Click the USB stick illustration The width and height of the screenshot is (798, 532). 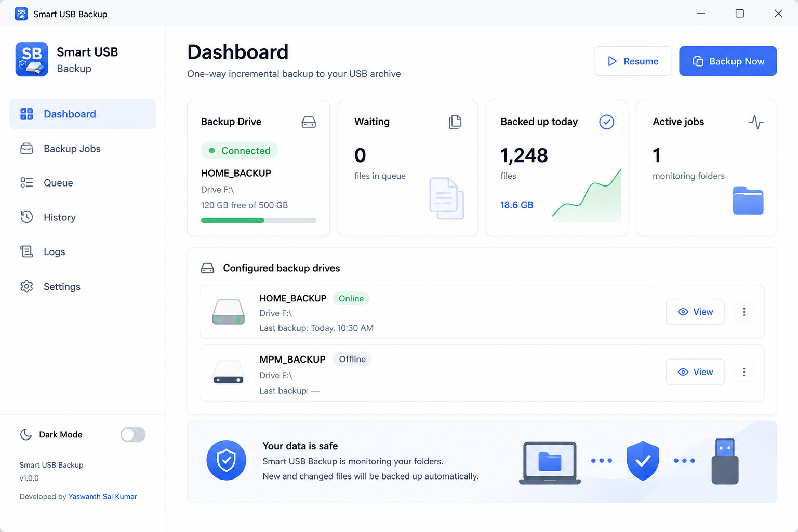click(725, 461)
